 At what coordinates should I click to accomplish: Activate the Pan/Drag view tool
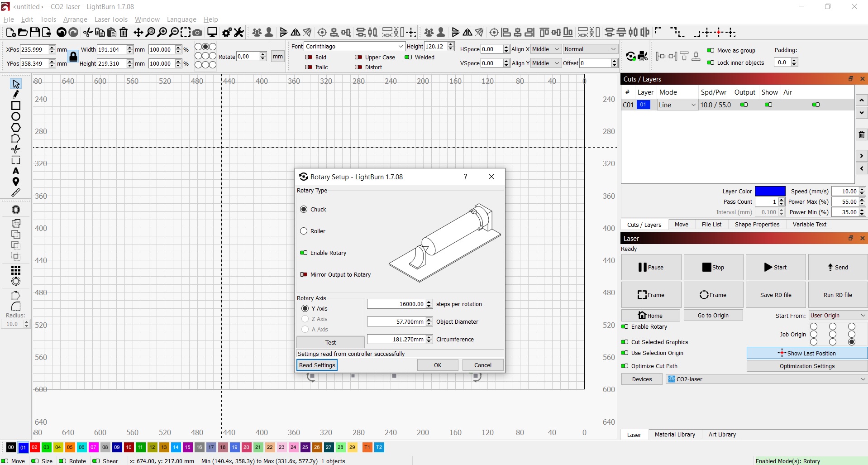(x=138, y=33)
